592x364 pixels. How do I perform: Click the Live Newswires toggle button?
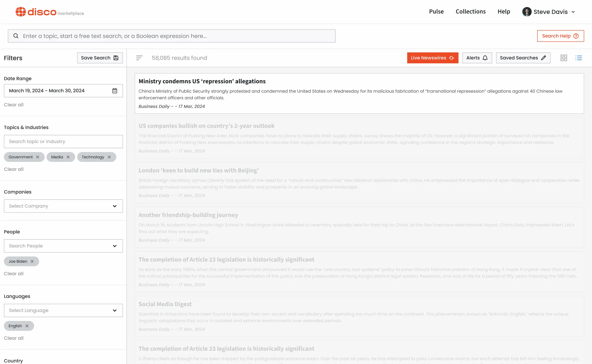coord(433,58)
